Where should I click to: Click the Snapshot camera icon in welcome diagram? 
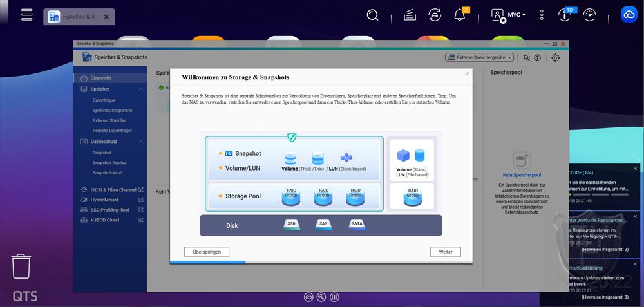pos(229,153)
